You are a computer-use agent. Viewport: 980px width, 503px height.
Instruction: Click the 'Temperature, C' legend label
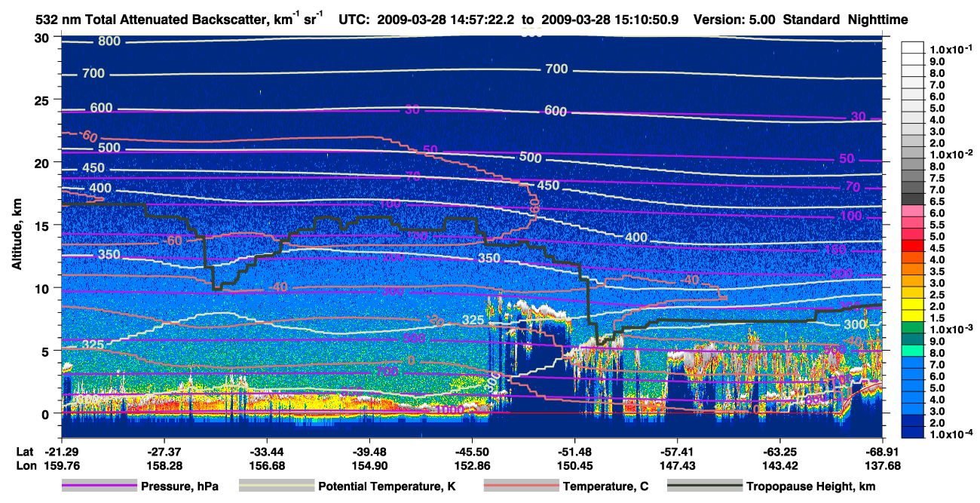606,486
